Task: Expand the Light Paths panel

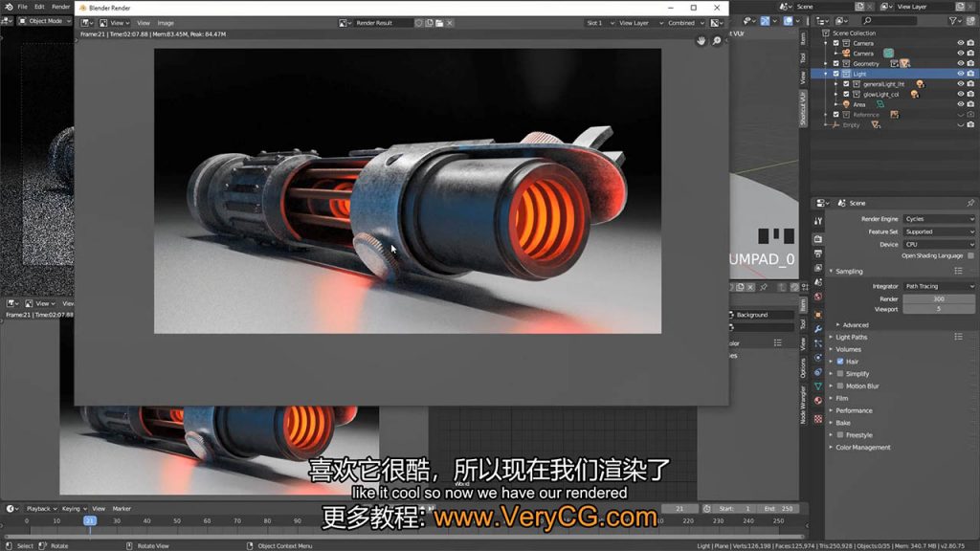Action: coord(851,337)
